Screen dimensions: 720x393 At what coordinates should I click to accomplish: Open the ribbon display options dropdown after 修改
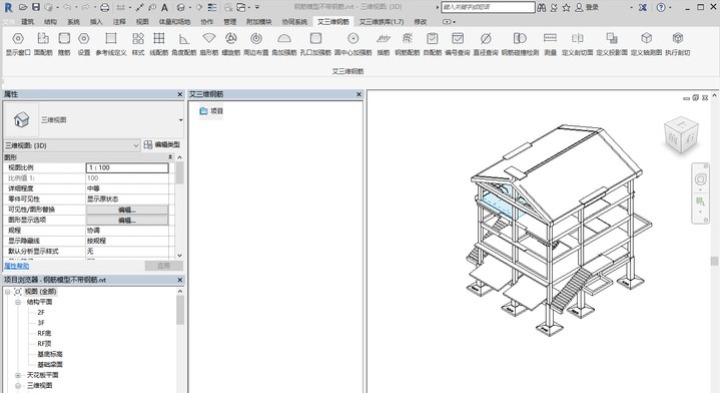tap(449, 22)
